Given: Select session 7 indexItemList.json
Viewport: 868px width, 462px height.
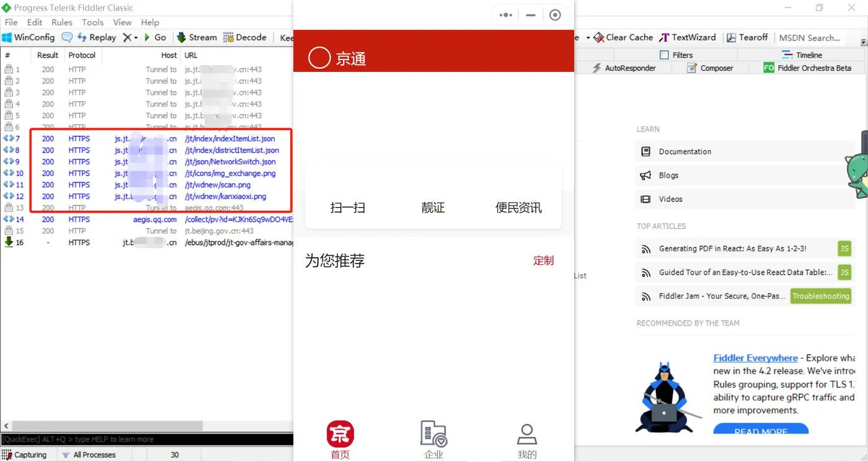Looking at the screenshot, I should (146, 138).
